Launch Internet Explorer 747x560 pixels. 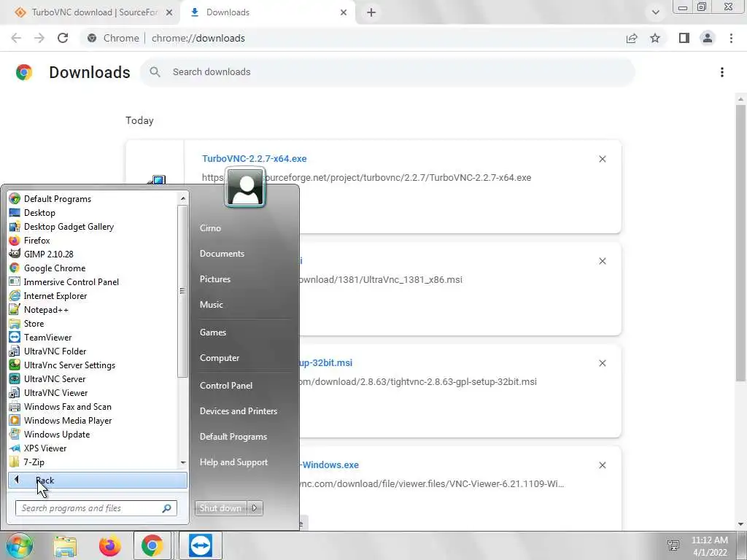(x=55, y=296)
